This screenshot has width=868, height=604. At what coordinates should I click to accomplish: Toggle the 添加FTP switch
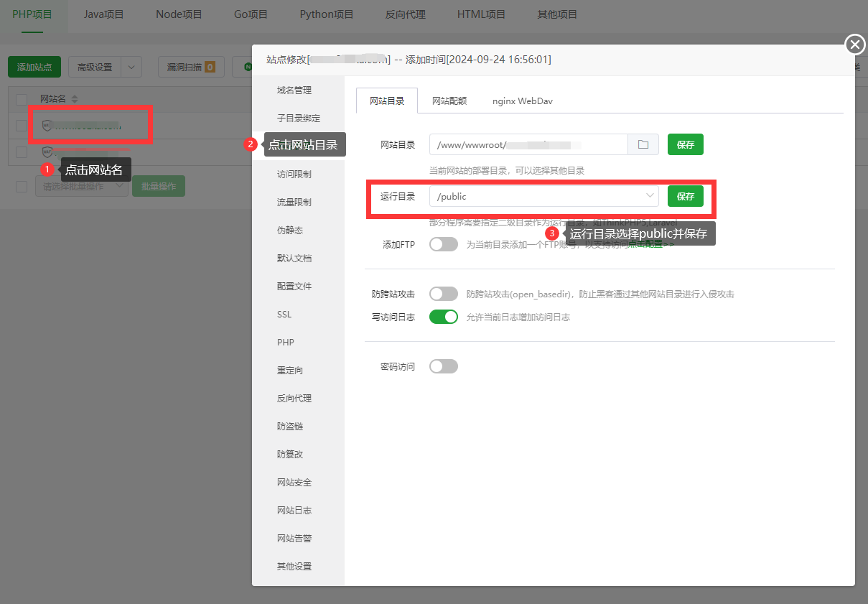(443, 244)
